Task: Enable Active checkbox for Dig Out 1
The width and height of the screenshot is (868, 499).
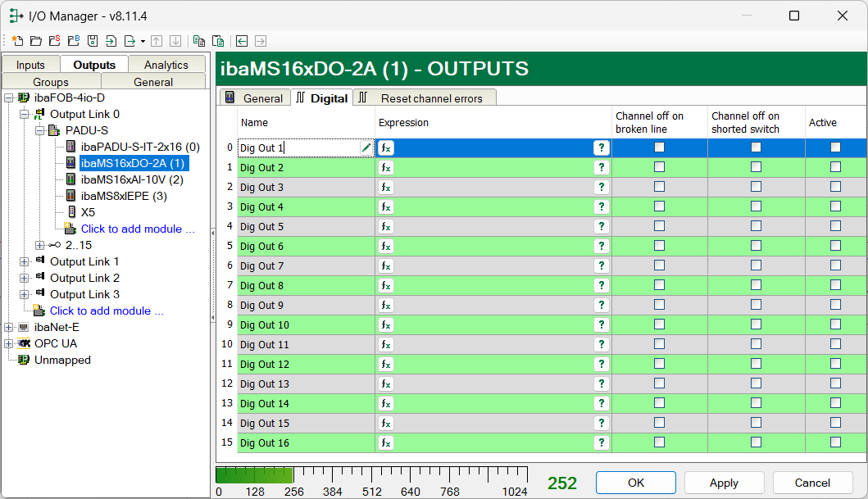Action: click(x=835, y=147)
